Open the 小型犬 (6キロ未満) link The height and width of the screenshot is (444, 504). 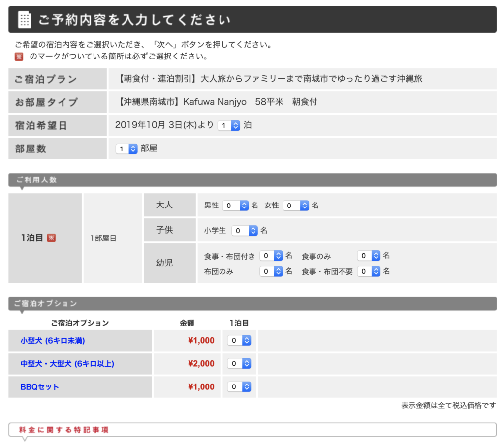pyautogui.click(x=53, y=341)
